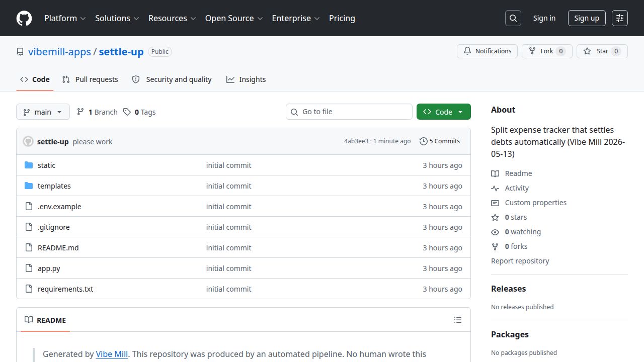The image size is (644, 362).
Task: Open the static folder name
Action: (46, 165)
